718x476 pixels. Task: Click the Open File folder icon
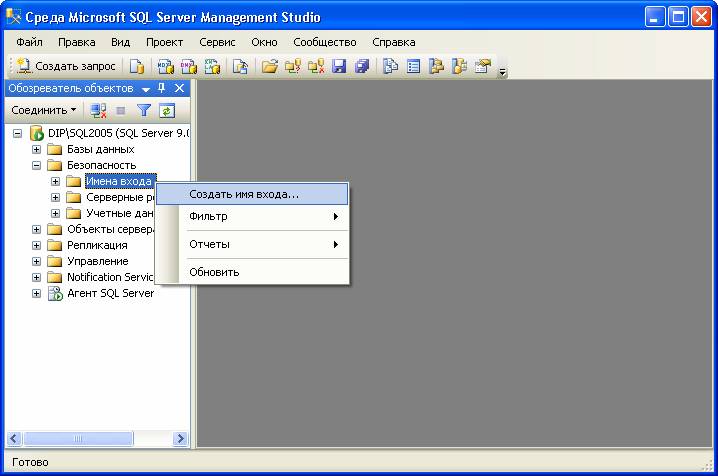click(x=268, y=66)
